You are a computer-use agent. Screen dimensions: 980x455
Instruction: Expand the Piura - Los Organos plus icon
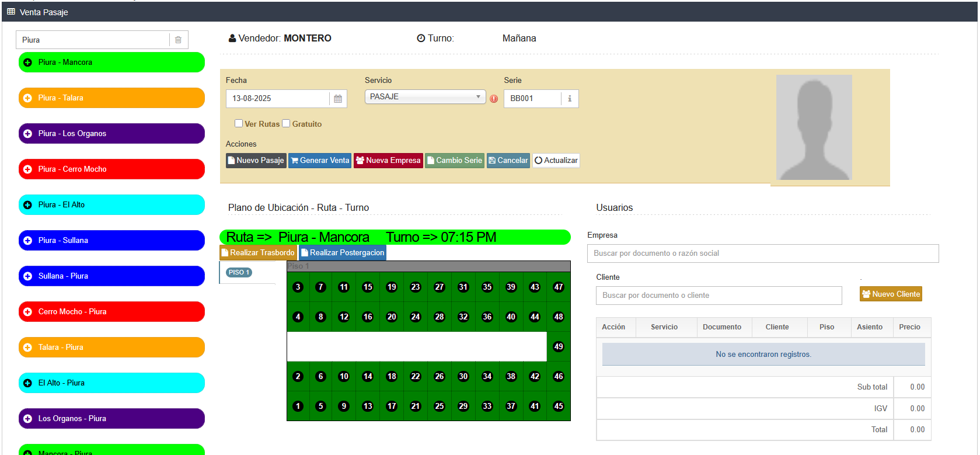coord(27,134)
